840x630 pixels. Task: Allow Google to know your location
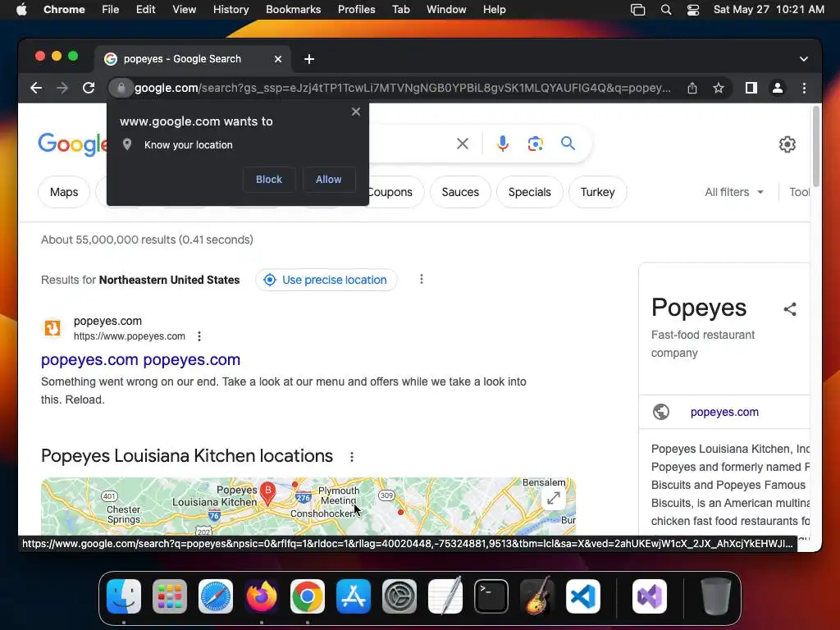click(x=328, y=180)
